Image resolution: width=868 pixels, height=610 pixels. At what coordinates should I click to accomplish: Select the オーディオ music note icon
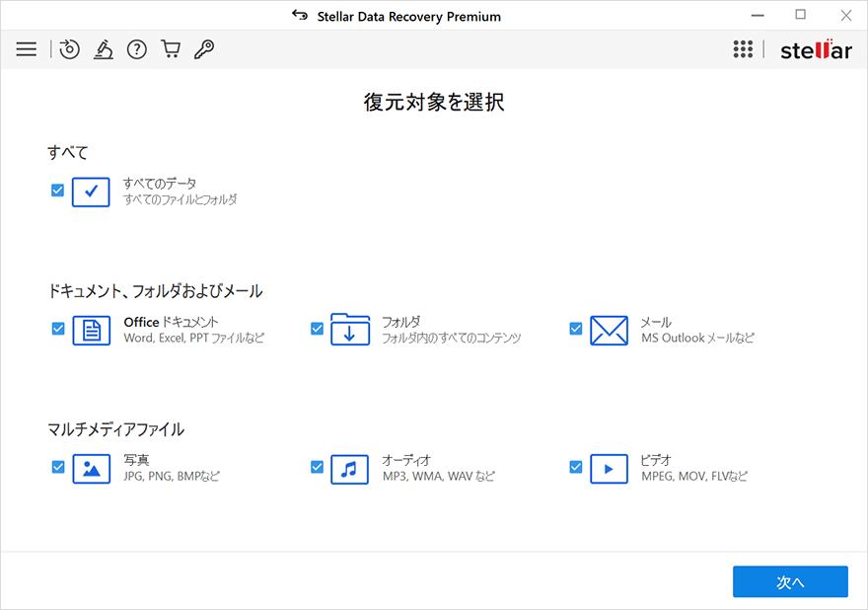(x=349, y=469)
